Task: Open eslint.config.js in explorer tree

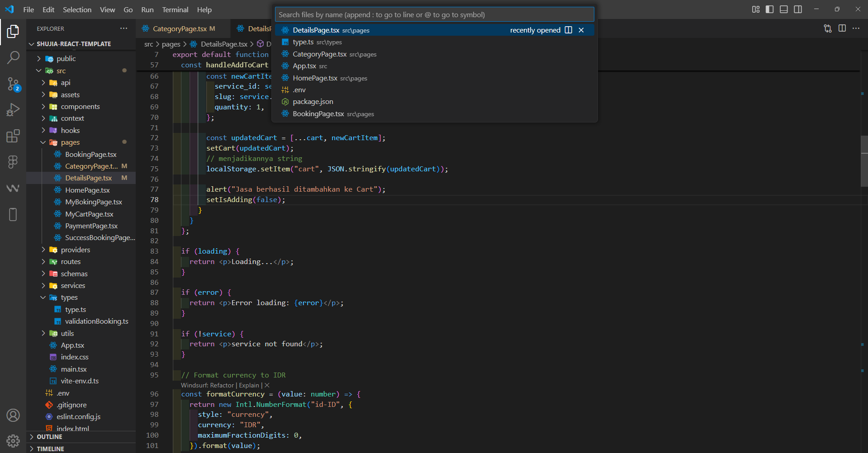Action: click(78, 417)
